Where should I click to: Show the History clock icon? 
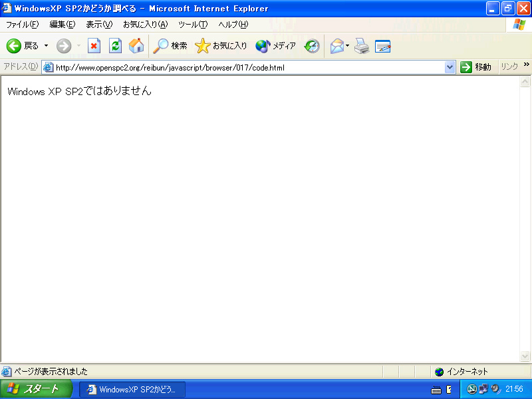[312, 46]
